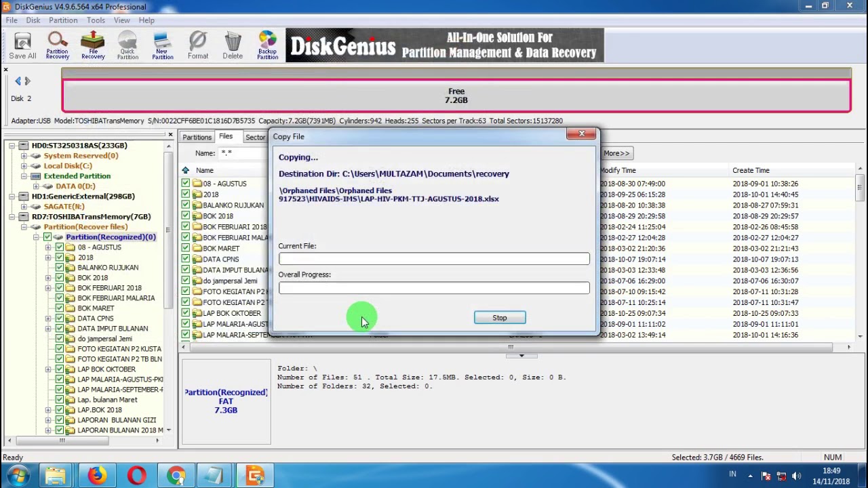Uncheck LAP BOK OKTOBER in file list
Screen dimensions: 868x488
(186, 313)
